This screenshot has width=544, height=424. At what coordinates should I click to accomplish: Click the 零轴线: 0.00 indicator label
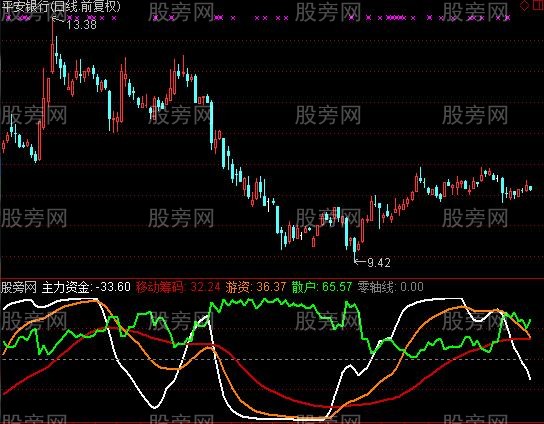point(391,287)
